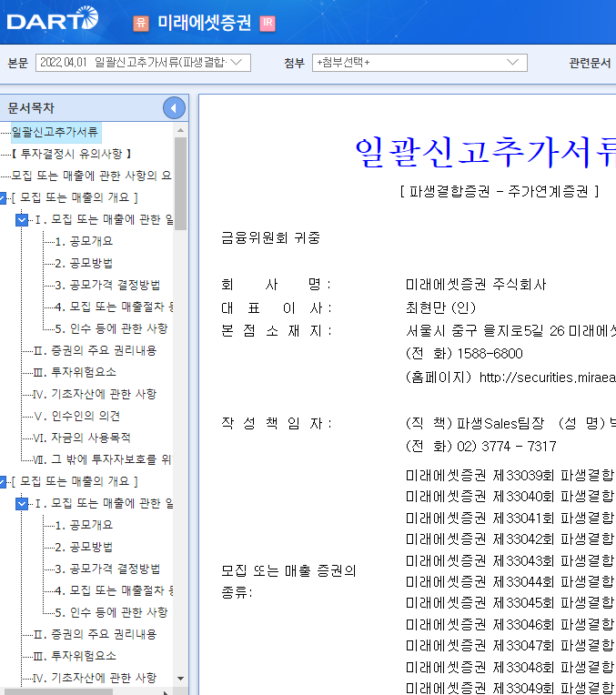Collapse the first [ 모집 또는 매출의 개요 ] node

point(3,197)
